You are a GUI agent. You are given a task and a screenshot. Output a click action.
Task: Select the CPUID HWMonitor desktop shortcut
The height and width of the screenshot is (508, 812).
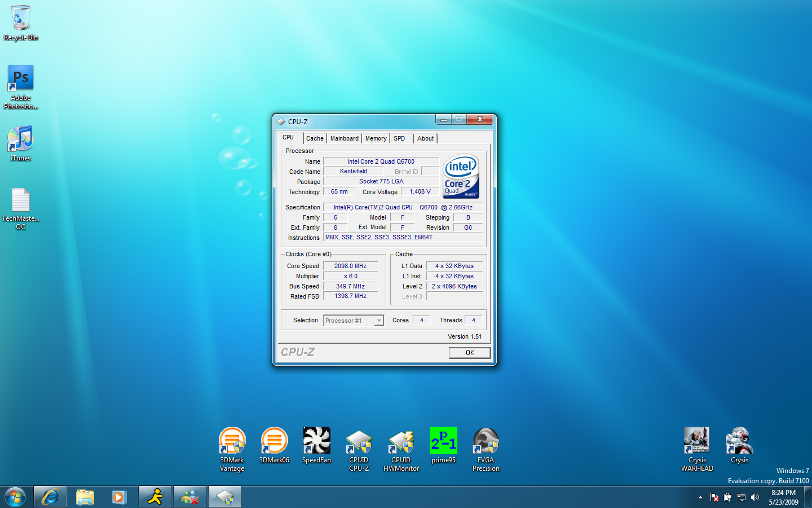pyautogui.click(x=401, y=449)
